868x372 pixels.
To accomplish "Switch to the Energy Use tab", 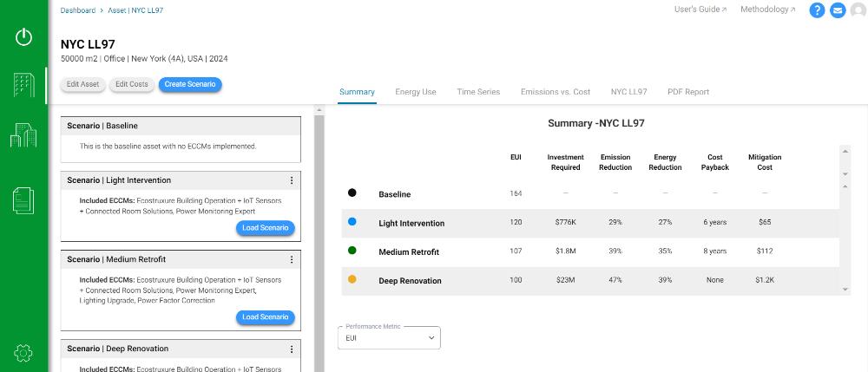I will [416, 92].
